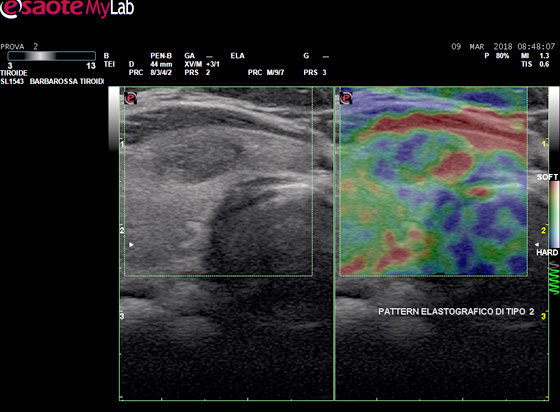Viewport: 560px width, 412px height.
Task: Click the TIROIDE preset label
Action: (14, 73)
